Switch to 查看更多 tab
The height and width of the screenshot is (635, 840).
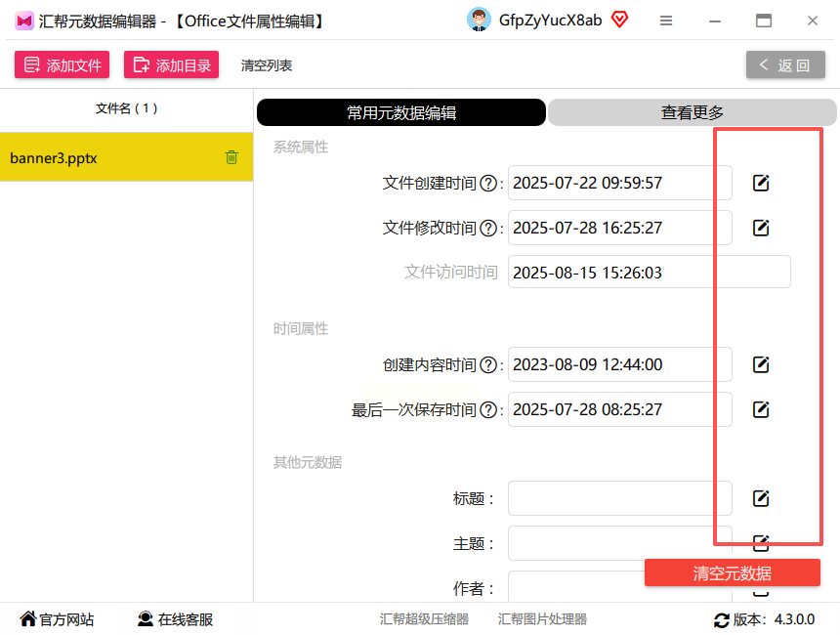point(693,112)
